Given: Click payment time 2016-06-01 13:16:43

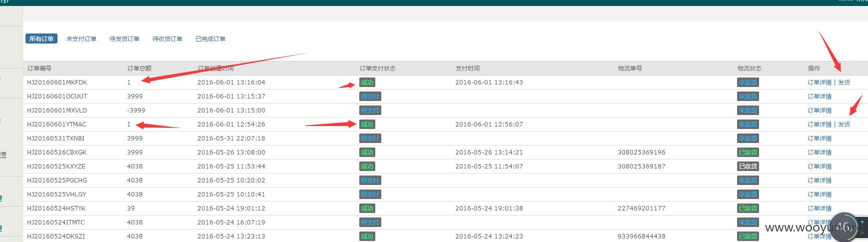Looking at the screenshot, I should click(x=489, y=82).
